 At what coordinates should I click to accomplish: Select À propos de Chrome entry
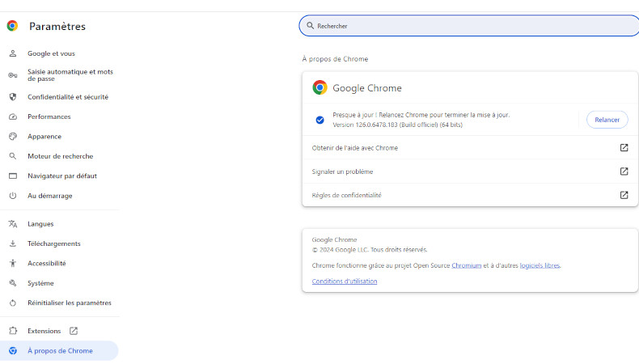tap(59, 350)
